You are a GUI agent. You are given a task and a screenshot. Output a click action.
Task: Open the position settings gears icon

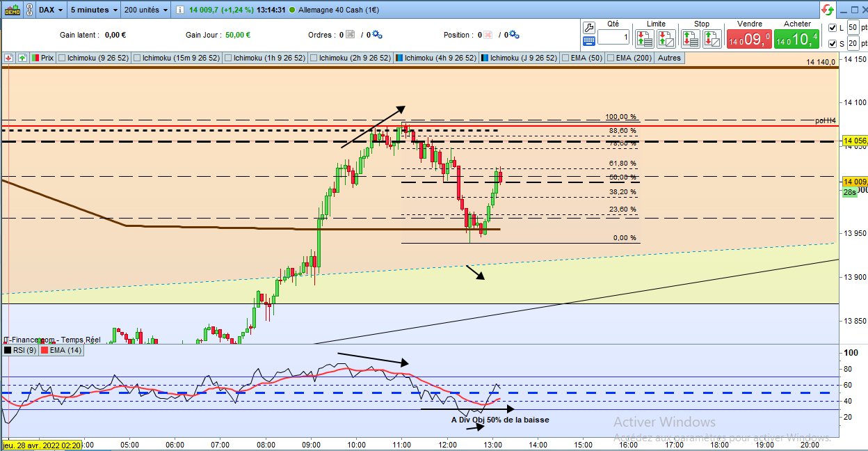515,34
